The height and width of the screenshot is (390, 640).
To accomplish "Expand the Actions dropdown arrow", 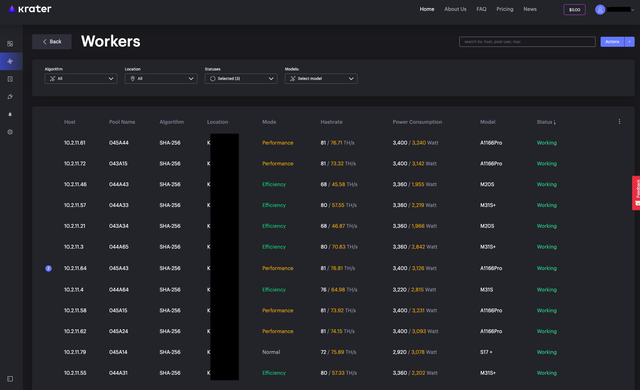I will click(x=629, y=42).
